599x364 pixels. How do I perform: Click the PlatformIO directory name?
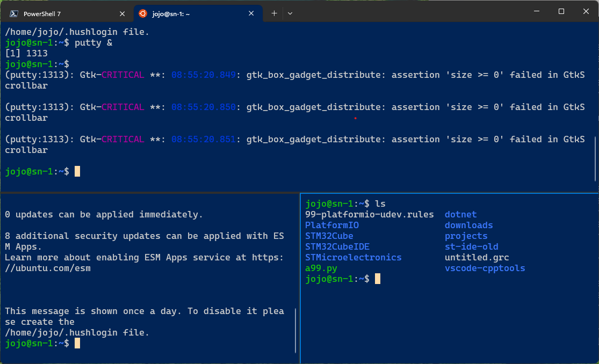(x=331, y=225)
